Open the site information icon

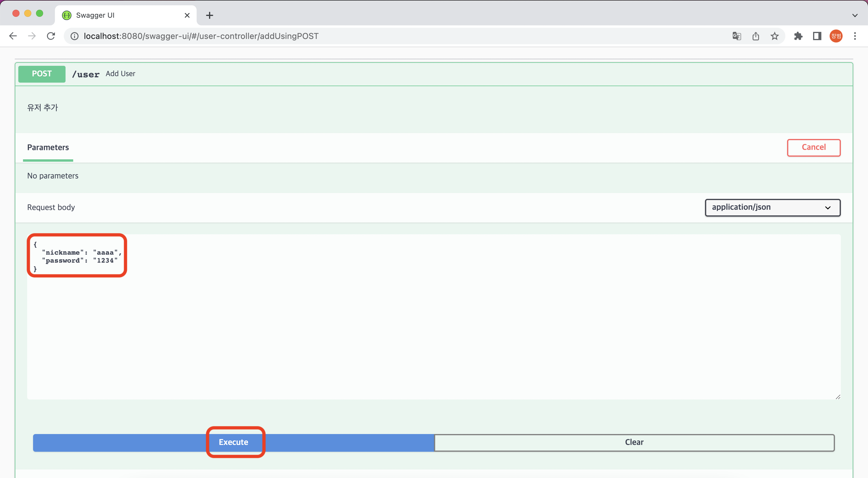point(74,36)
